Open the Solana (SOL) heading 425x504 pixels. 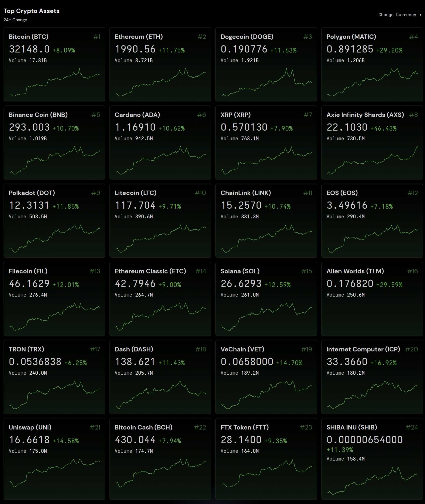point(240,271)
